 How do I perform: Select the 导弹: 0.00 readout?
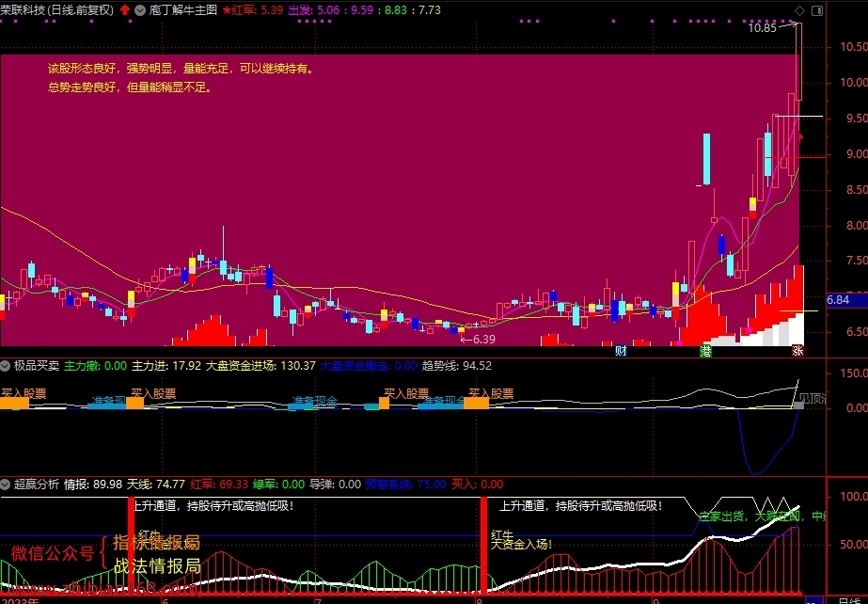click(336, 485)
